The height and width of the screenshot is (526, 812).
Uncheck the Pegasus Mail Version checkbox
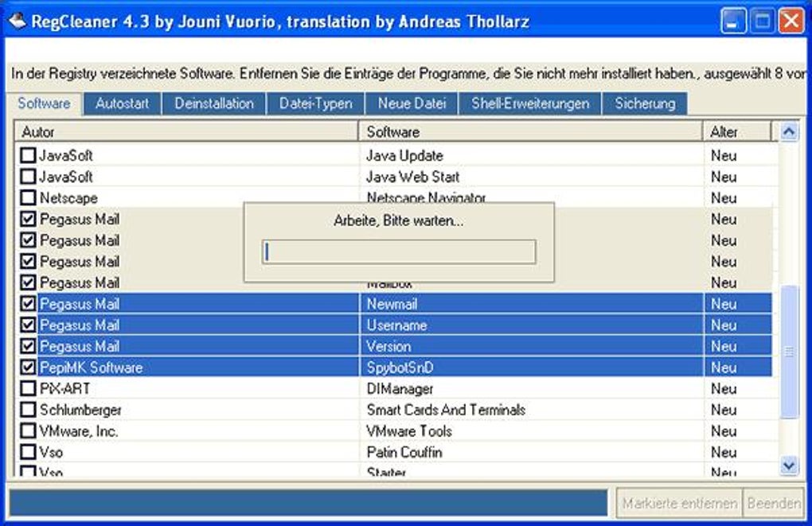[28, 346]
